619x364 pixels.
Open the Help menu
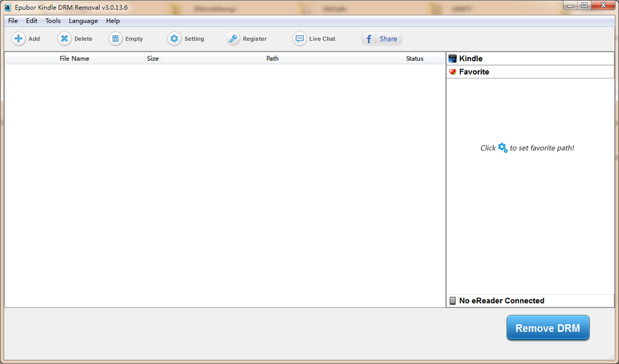tap(113, 21)
